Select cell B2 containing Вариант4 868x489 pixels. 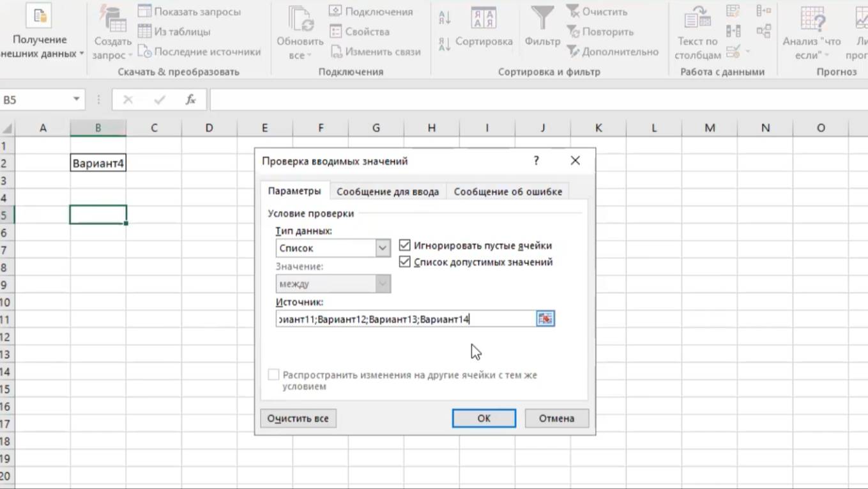pyautogui.click(x=98, y=163)
